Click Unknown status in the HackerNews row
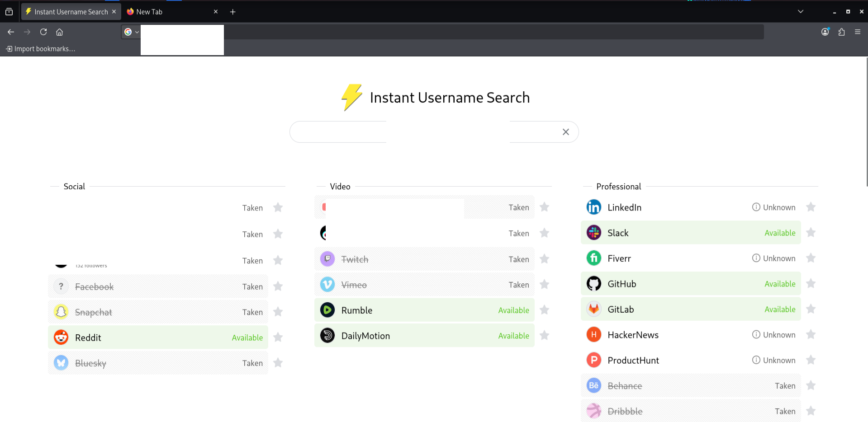The image size is (868, 422). pos(779,335)
